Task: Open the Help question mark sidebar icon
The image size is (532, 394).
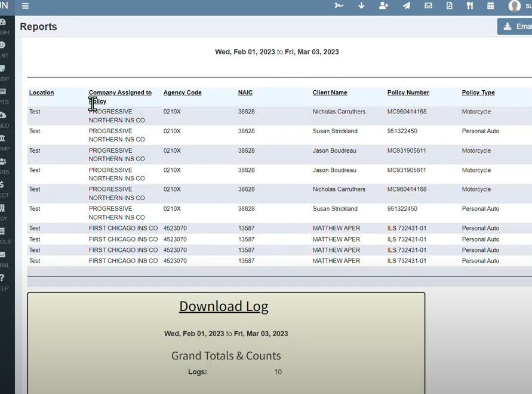Action: 2,278
